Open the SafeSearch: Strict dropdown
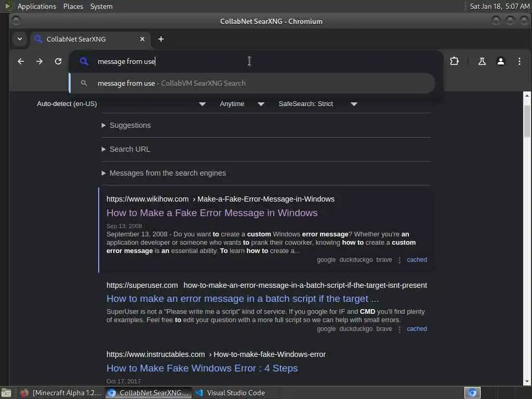This screenshot has width=532, height=399. point(318,104)
